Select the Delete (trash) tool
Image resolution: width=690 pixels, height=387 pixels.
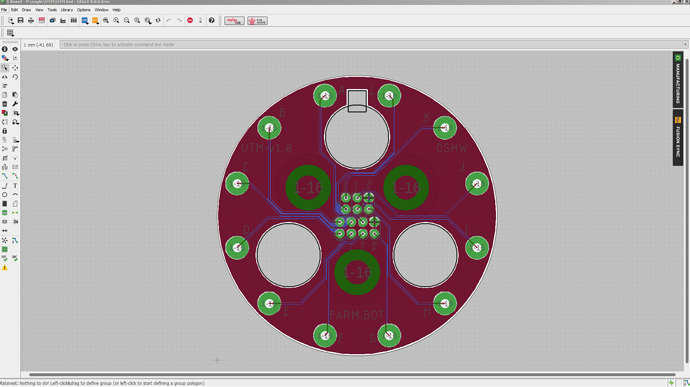(5, 104)
